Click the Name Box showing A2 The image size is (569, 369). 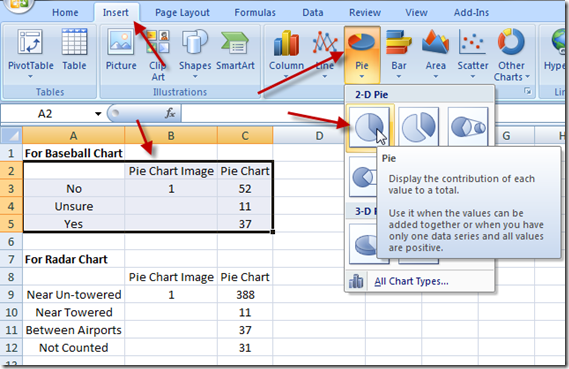pyautogui.click(x=45, y=114)
